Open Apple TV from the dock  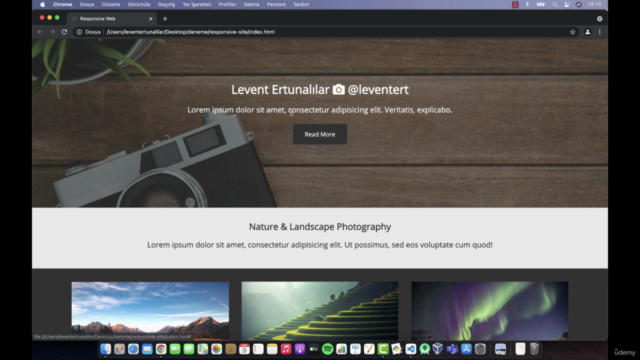313,349
